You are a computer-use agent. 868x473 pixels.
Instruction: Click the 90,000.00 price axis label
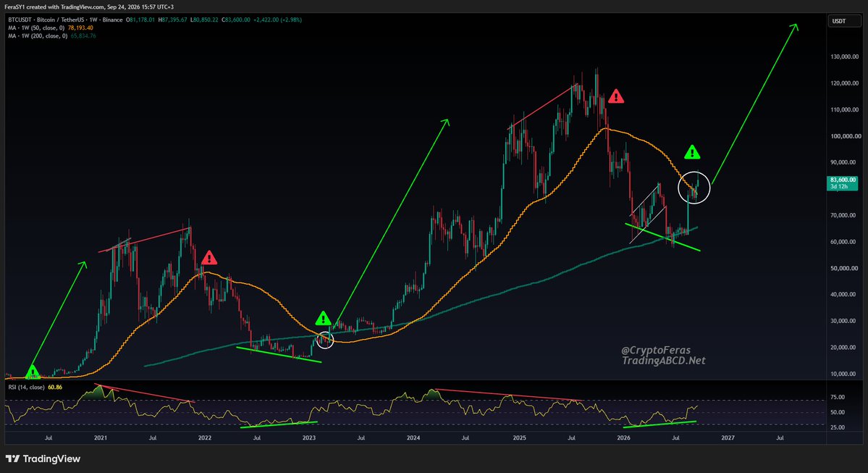click(x=845, y=162)
